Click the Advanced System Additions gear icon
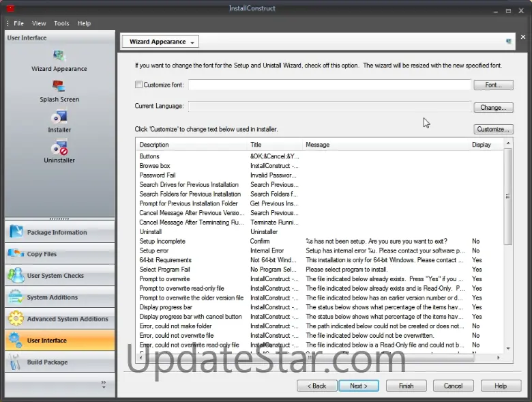 coord(16,319)
